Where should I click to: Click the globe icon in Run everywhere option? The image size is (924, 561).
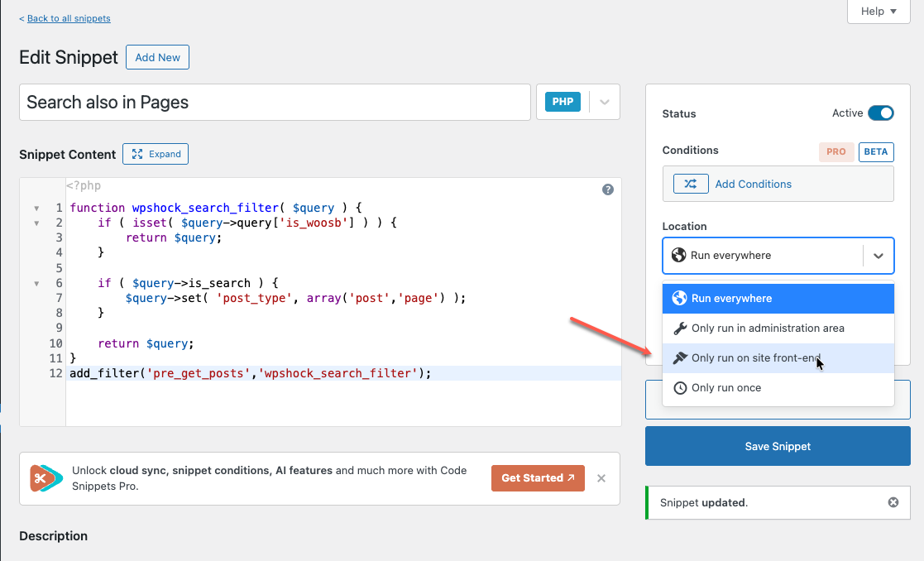(680, 298)
